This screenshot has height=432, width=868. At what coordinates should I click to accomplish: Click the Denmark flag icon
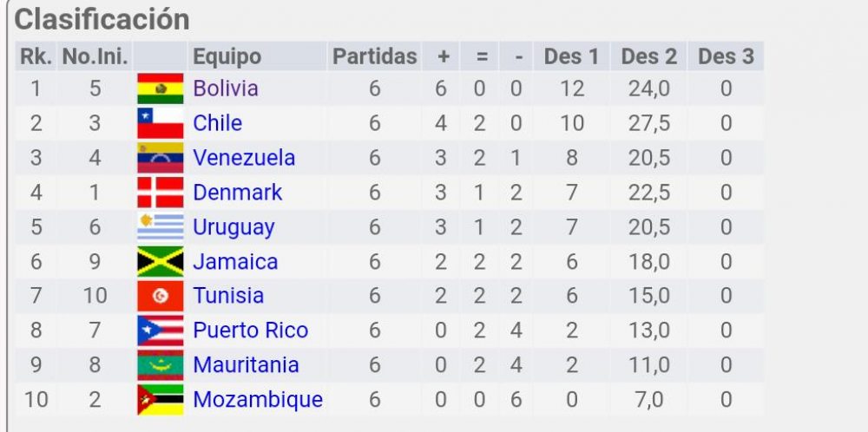pyautogui.click(x=161, y=193)
